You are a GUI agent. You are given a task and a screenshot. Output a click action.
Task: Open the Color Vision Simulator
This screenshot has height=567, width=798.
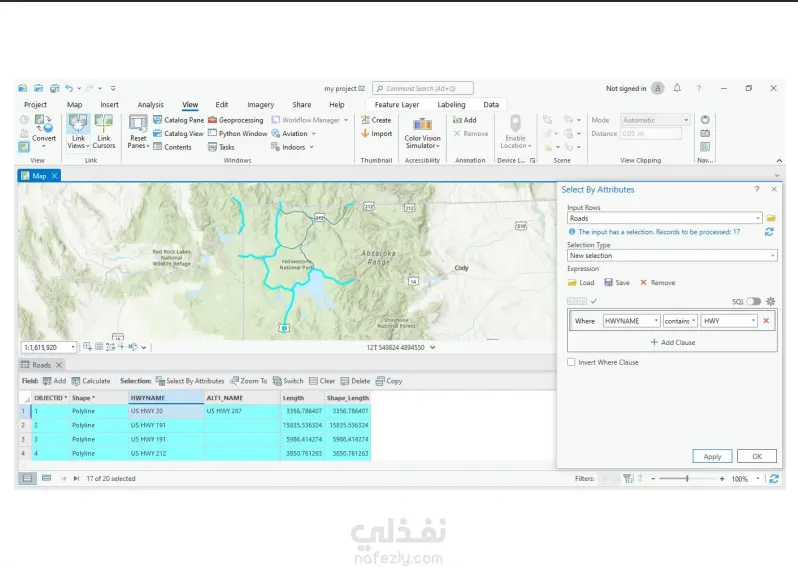click(422, 133)
